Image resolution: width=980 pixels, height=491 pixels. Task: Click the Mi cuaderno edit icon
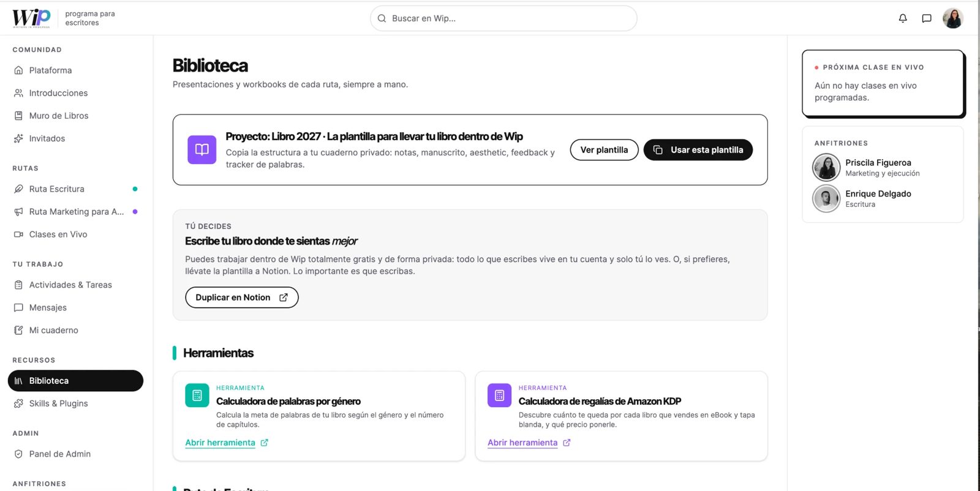tap(18, 330)
